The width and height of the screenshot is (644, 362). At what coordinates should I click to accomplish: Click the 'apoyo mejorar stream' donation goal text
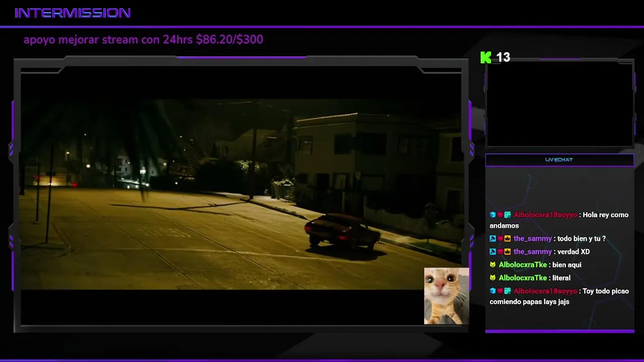pos(143,40)
